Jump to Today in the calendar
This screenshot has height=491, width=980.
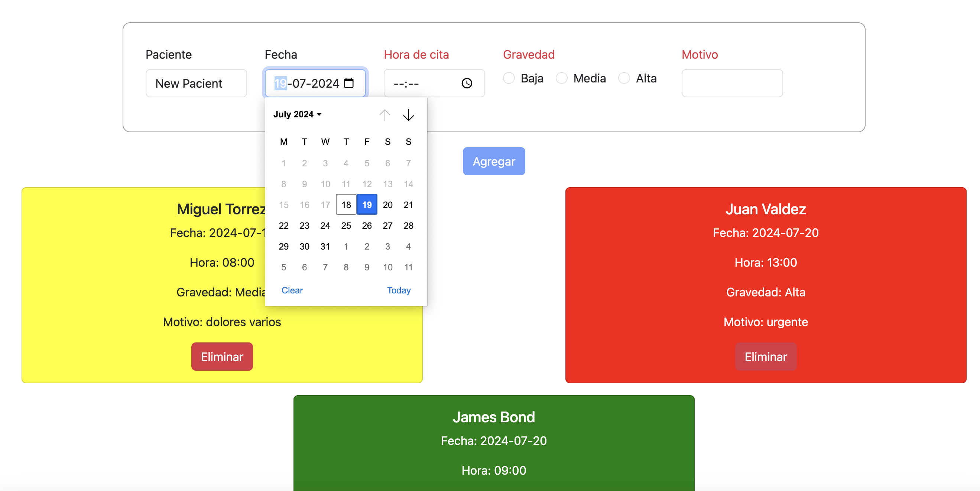coord(399,290)
